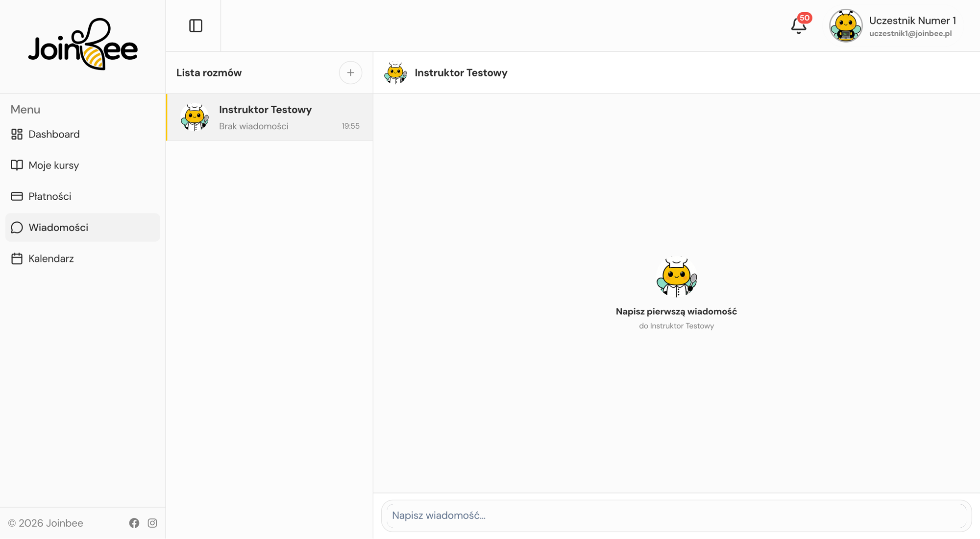Select Wiadomości in the menu
980x539 pixels.
[x=82, y=227]
